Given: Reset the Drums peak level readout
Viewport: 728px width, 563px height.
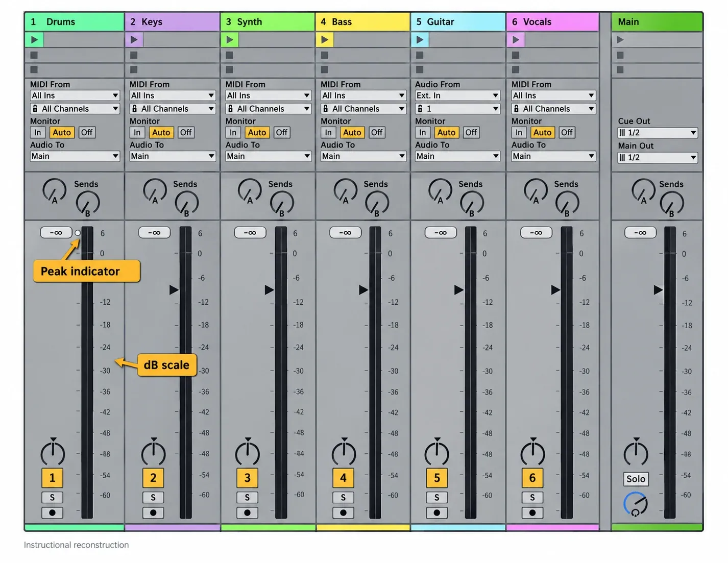Looking at the screenshot, I should (56, 233).
